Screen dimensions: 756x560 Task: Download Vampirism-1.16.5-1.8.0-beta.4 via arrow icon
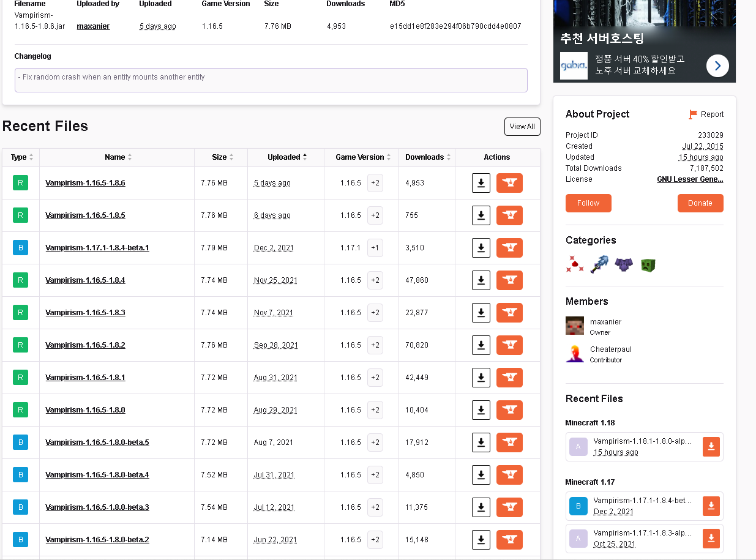pos(481,475)
